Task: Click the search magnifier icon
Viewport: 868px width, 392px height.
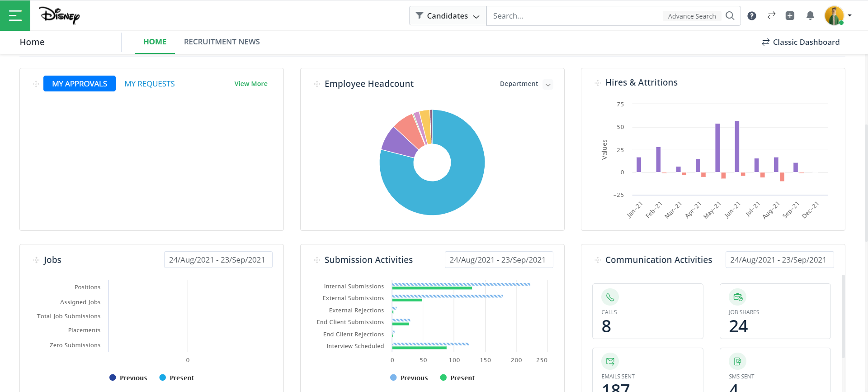Action: pos(730,16)
